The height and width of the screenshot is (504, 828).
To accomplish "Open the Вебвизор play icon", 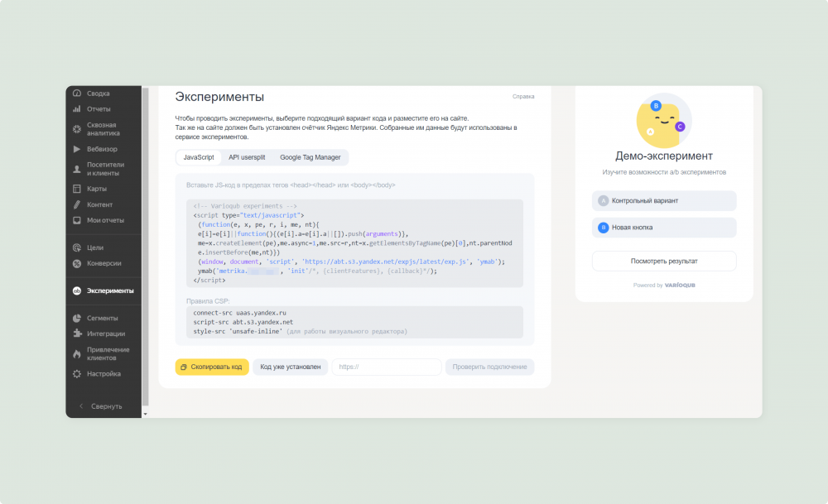I will [76, 149].
